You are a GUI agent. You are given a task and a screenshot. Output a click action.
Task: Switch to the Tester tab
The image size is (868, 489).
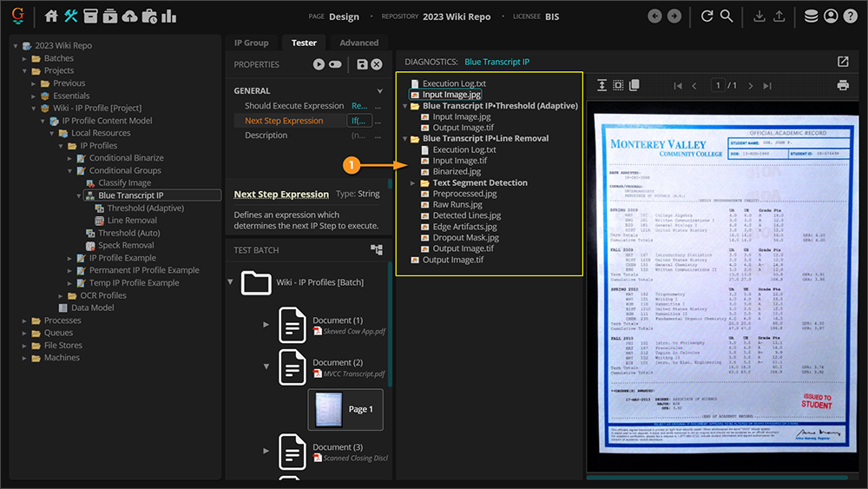(304, 43)
